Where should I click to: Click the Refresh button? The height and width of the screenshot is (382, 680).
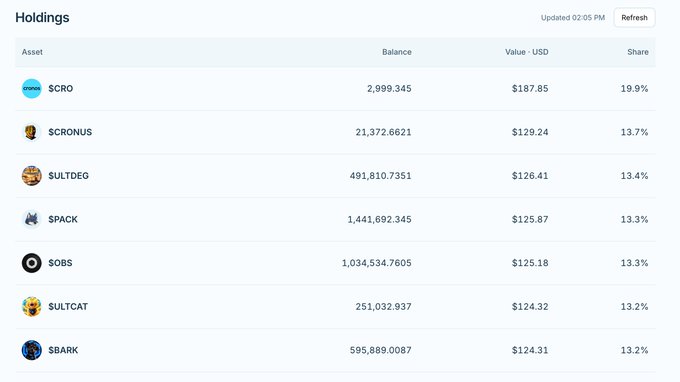pos(634,18)
